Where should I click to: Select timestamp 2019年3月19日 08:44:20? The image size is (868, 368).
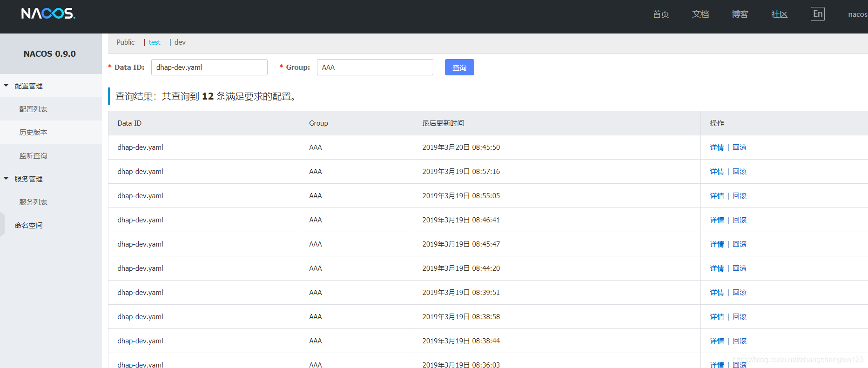tap(461, 268)
